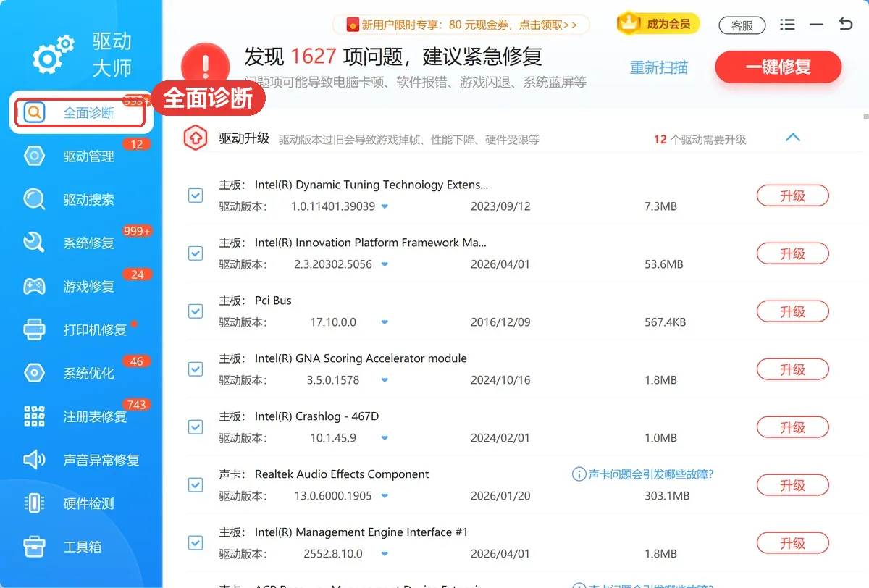
Task: Click the 工具箱 toolbox icon
Action: pyautogui.click(x=34, y=546)
